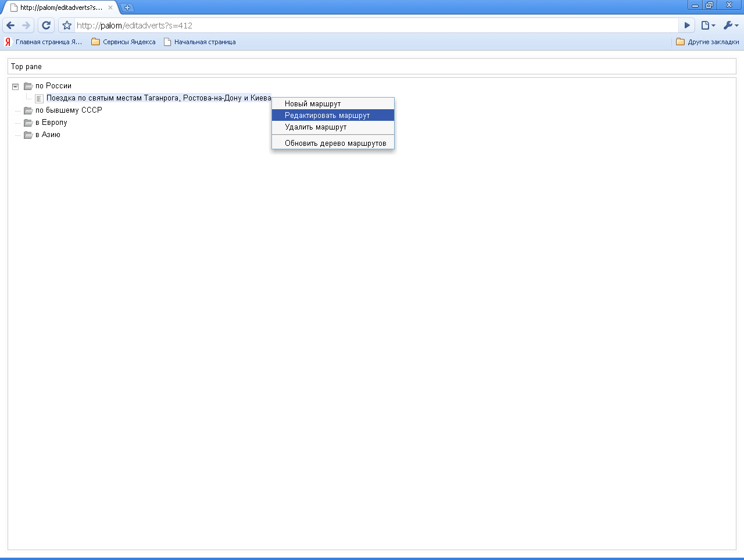
Task: Bookmark page using the star icon
Action: (67, 26)
